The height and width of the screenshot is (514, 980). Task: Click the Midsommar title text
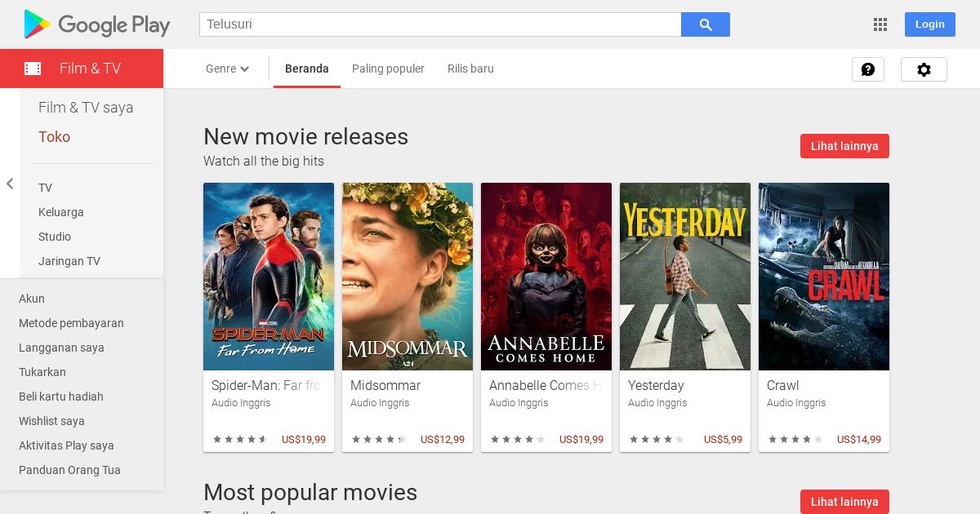tap(385, 385)
